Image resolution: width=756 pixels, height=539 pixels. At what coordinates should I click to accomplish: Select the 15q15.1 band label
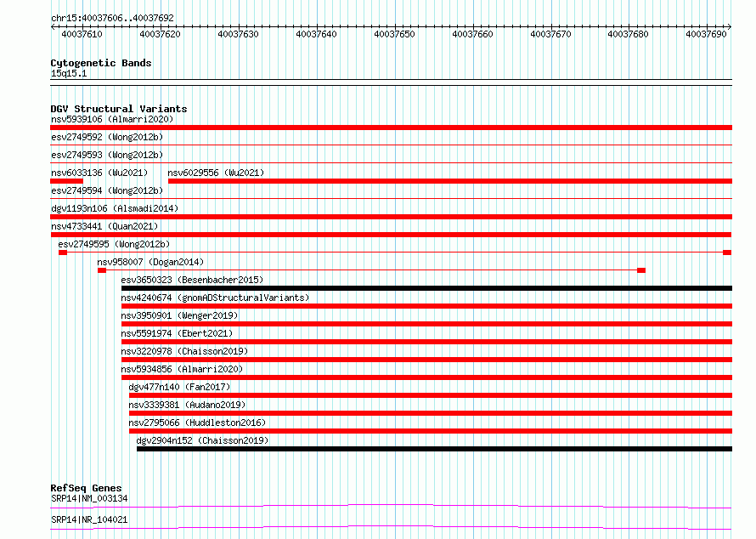click(x=69, y=73)
